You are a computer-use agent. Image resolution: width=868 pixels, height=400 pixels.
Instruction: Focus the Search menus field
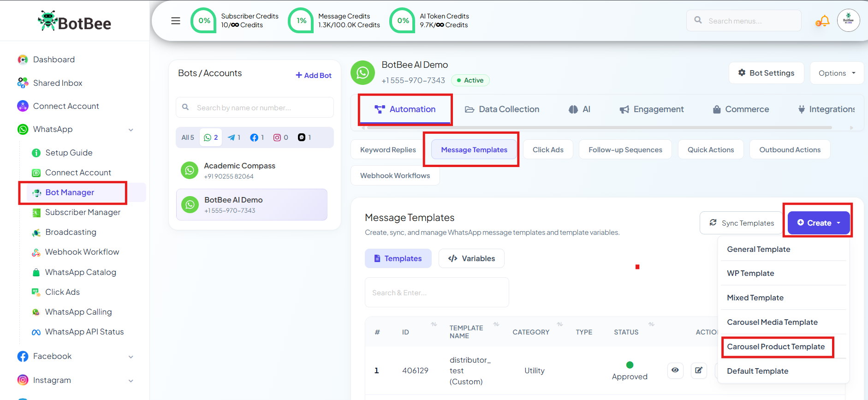pyautogui.click(x=744, y=21)
